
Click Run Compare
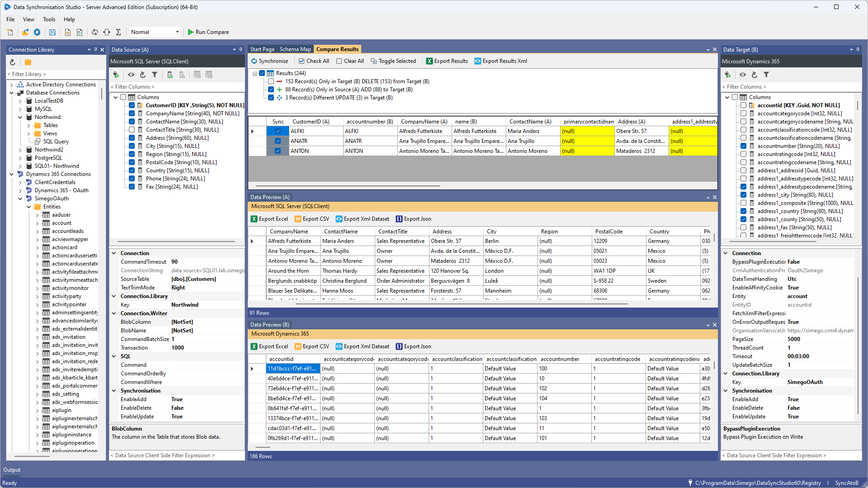(x=208, y=32)
